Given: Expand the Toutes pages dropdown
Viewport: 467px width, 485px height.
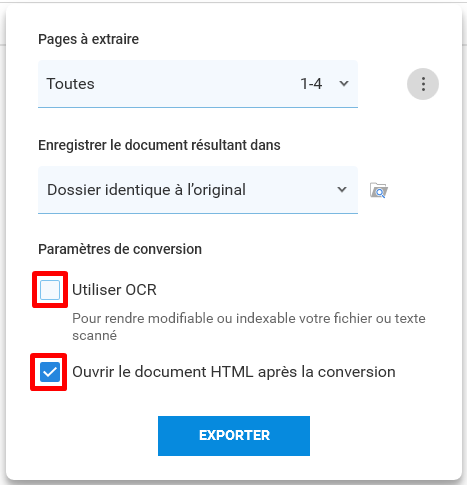Looking at the screenshot, I should [x=198, y=84].
